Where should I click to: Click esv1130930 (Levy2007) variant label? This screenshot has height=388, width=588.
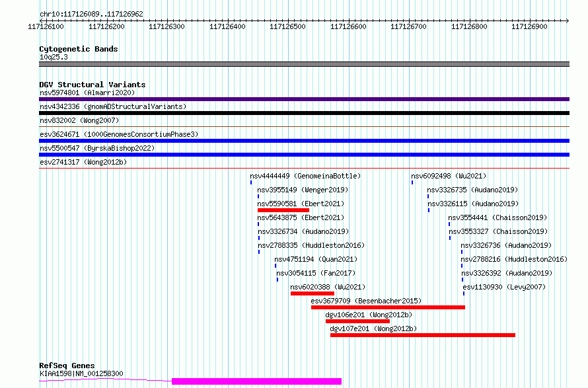[504, 287]
